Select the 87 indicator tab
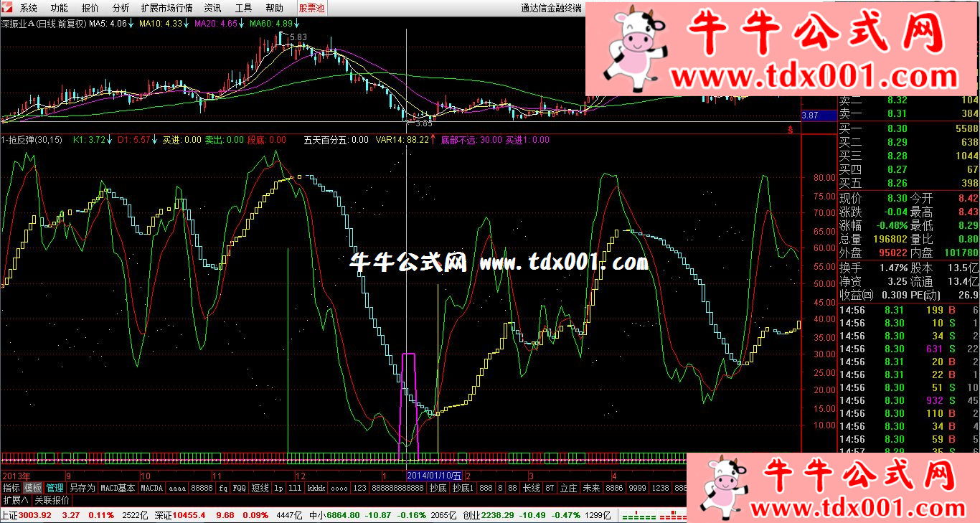The width and height of the screenshot is (980, 523). click(550, 488)
